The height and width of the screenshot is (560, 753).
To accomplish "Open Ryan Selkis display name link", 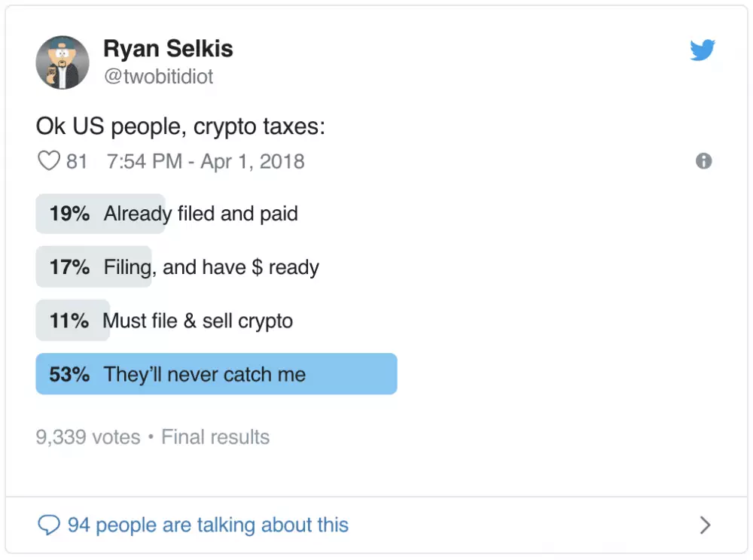I will (168, 50).
